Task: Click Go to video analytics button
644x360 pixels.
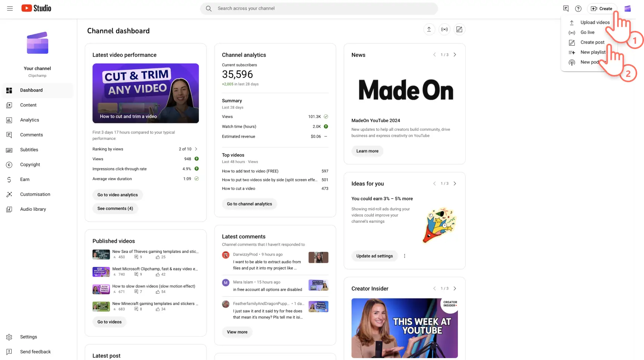Action: 118,195
